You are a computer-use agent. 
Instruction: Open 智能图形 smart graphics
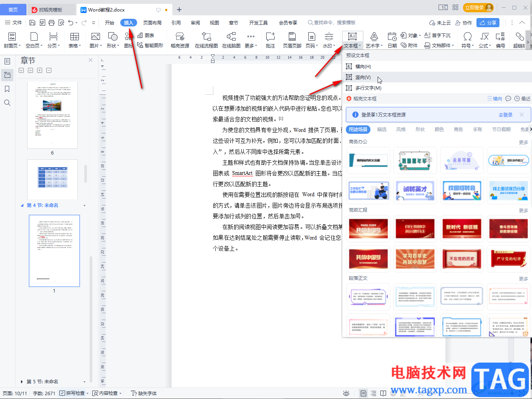click(x=150, y=45)
